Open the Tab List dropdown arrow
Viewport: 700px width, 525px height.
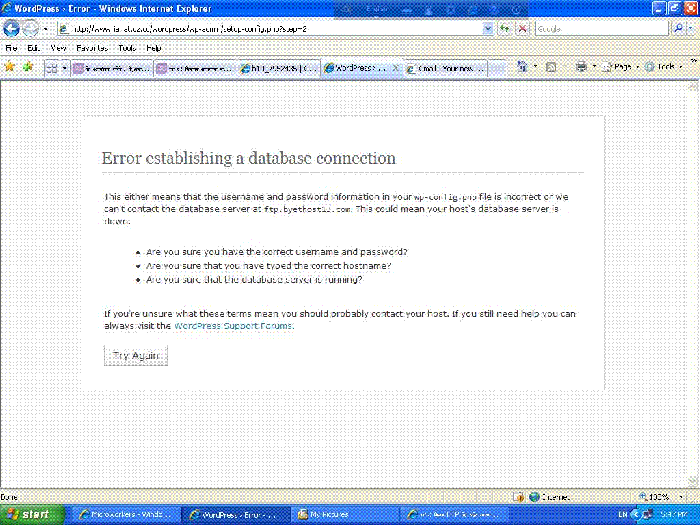[64, 68]
